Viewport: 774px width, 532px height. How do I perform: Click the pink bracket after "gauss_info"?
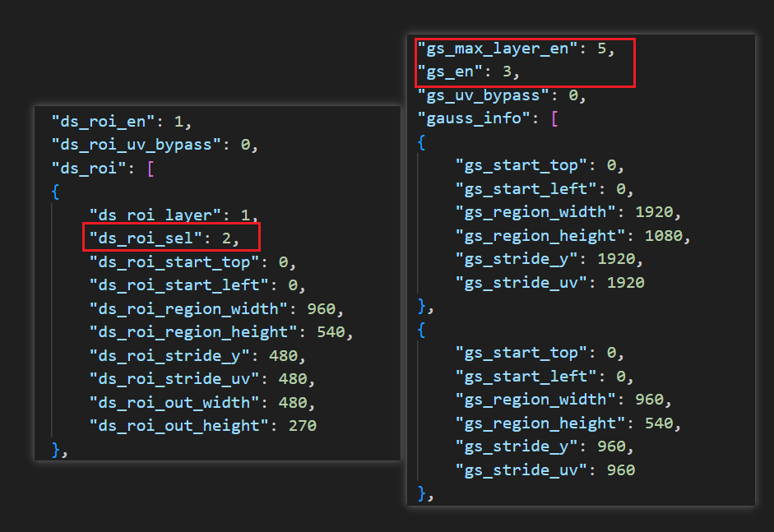[554, 118]
